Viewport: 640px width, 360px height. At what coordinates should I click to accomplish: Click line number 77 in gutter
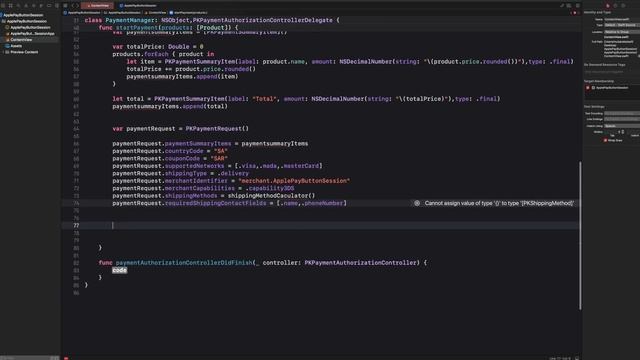(76, 225)
